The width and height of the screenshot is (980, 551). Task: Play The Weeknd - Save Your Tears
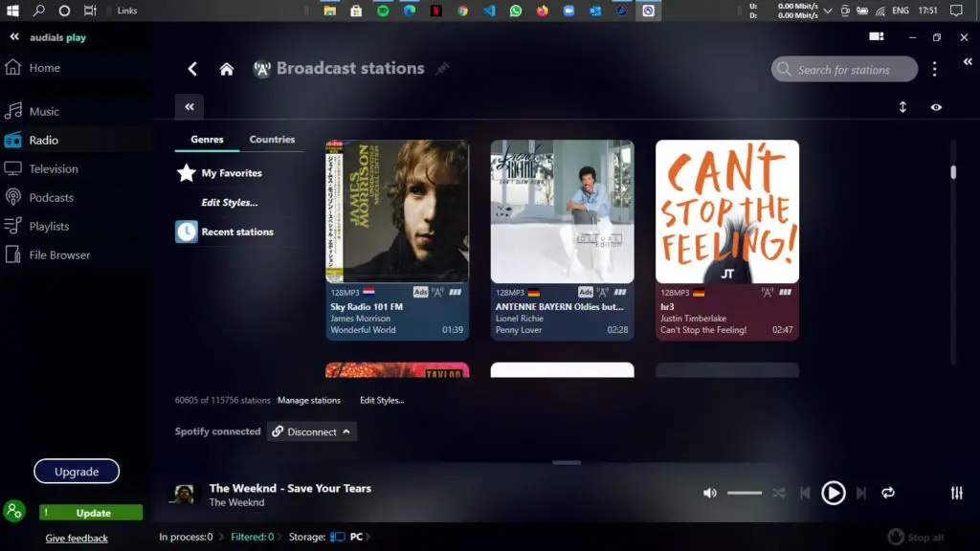click(834, 493)
